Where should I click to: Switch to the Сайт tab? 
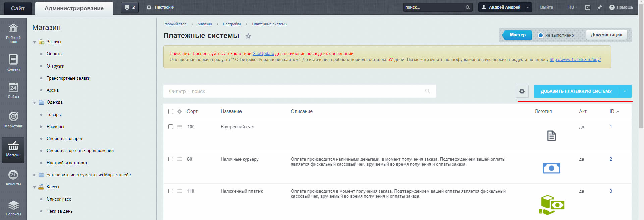pyautogui.click(x=18, y=8)
